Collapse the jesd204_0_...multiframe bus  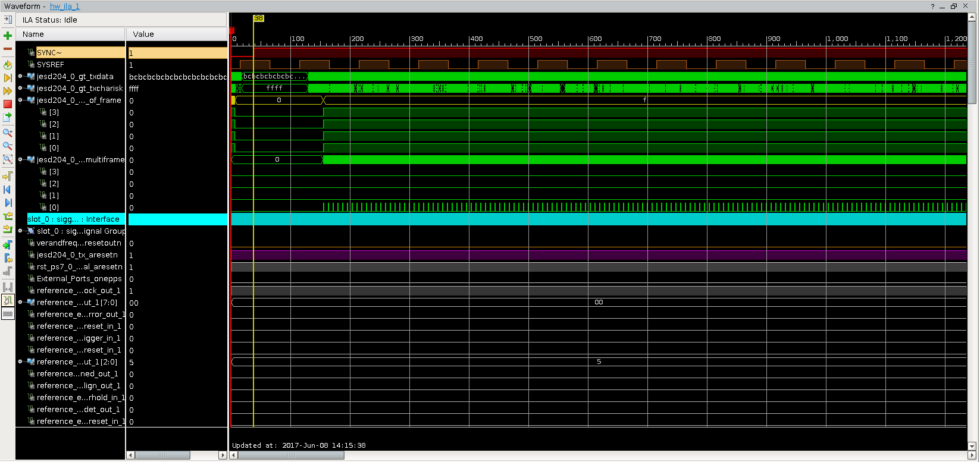tap(20, 159)
